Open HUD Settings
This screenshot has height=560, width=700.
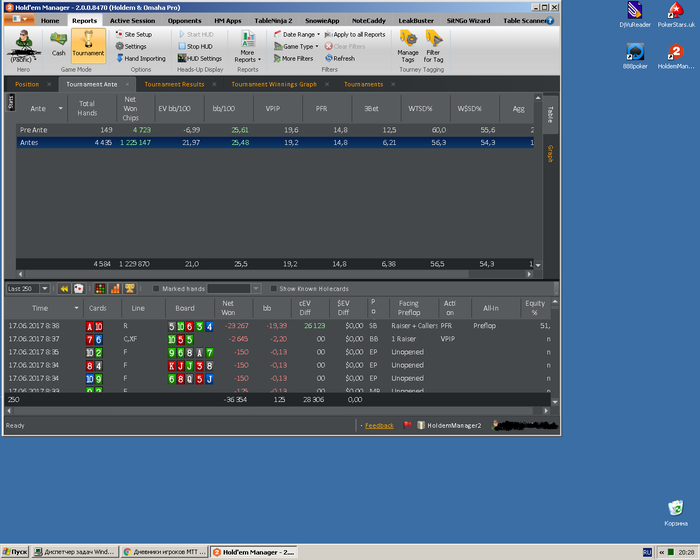coord(200,59)
